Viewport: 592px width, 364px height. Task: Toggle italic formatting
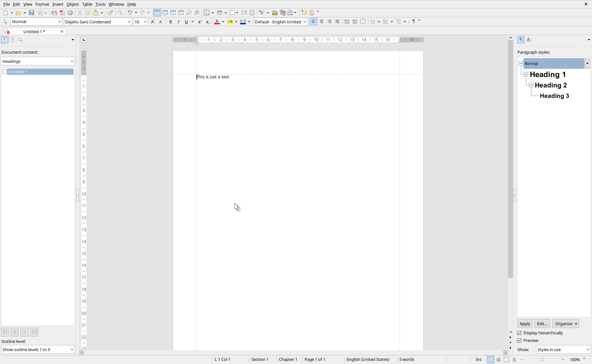pos(178,22)
